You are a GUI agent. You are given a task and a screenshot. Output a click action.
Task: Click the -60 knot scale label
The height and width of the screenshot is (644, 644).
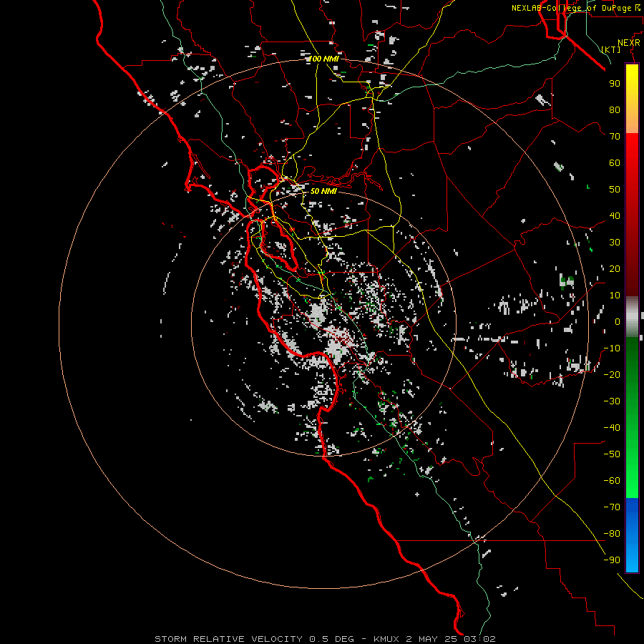coord(612,481)
